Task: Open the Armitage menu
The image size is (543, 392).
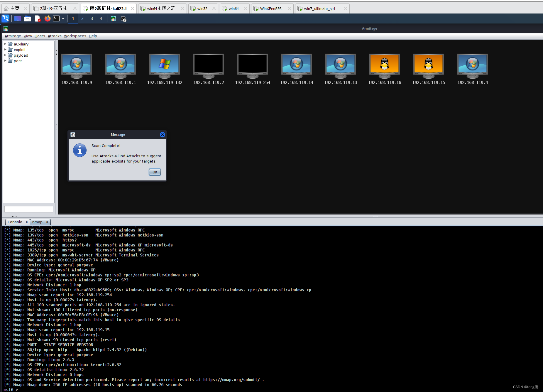Action: (13, 36)
